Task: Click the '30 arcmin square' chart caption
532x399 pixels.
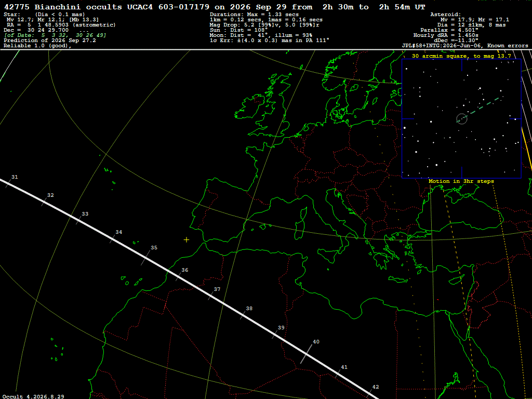Action: click(461, 56)
